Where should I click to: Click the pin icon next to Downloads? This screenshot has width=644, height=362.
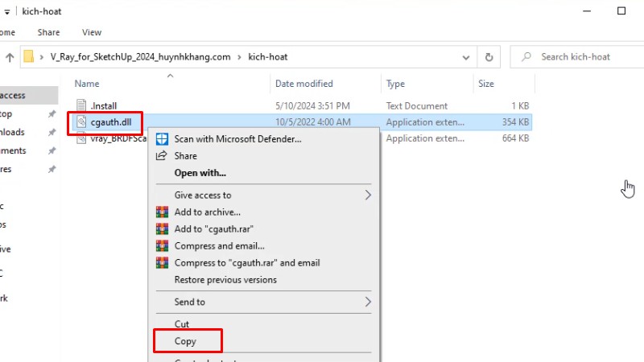pos(52,132)
